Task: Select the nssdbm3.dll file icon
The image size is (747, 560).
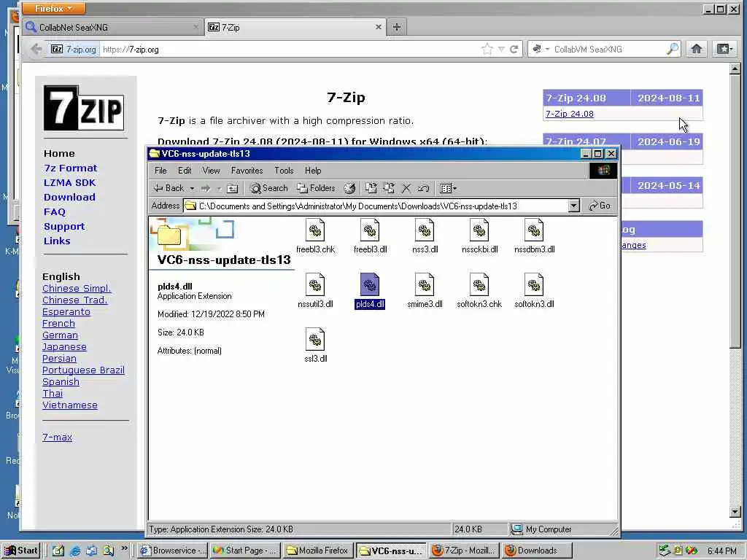Action: click(x=534, y=231)
